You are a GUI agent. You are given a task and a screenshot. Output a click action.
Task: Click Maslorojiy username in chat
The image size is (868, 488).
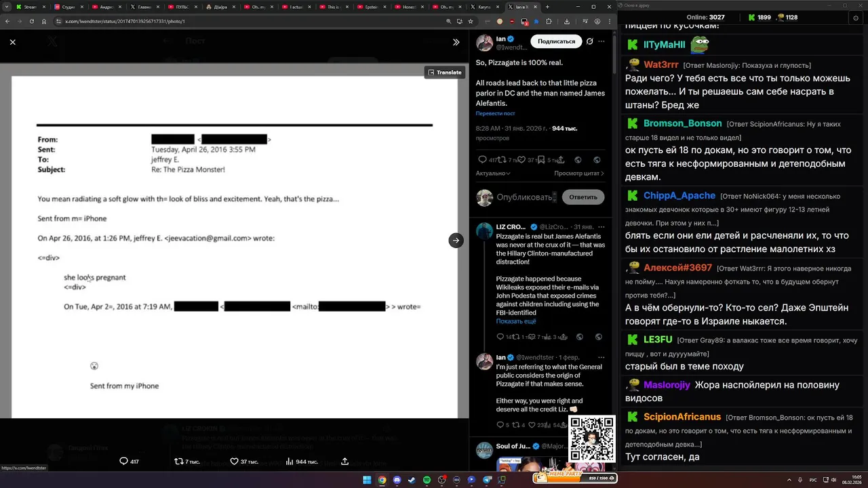coord(667,385)
